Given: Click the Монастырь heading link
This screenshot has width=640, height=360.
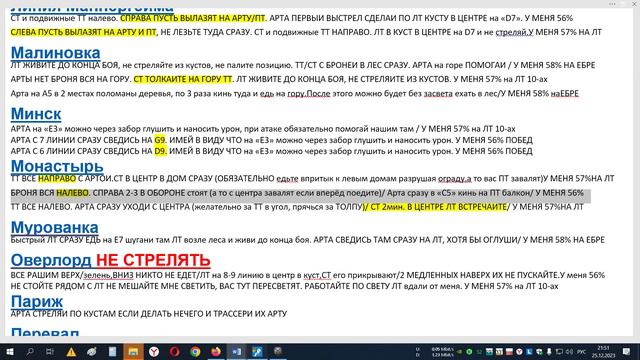Looking at the screenshot, I should point(57,166).
